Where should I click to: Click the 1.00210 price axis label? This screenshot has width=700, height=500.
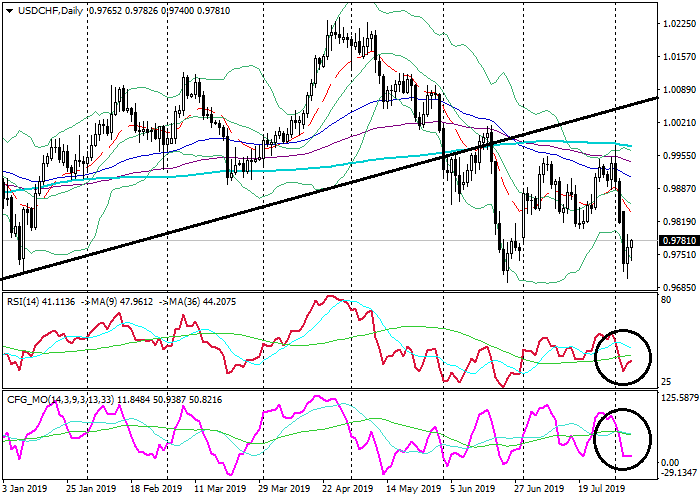pyautogui.click(x=678, y=122)
